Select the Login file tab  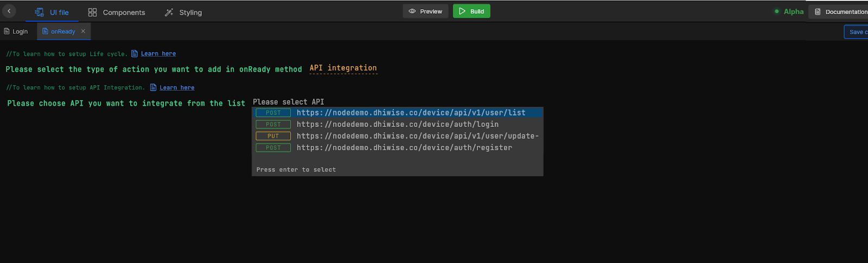click(x=16, y=31)
